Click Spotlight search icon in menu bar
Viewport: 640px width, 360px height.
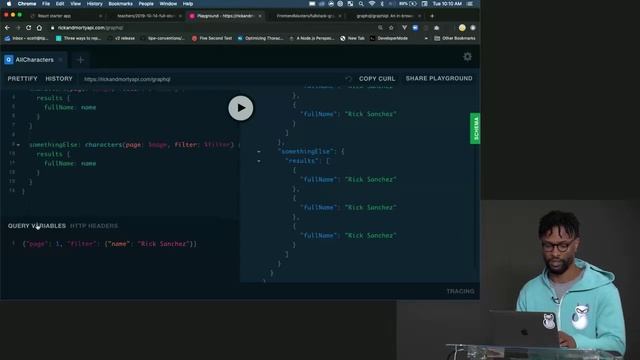coord(361,4)
